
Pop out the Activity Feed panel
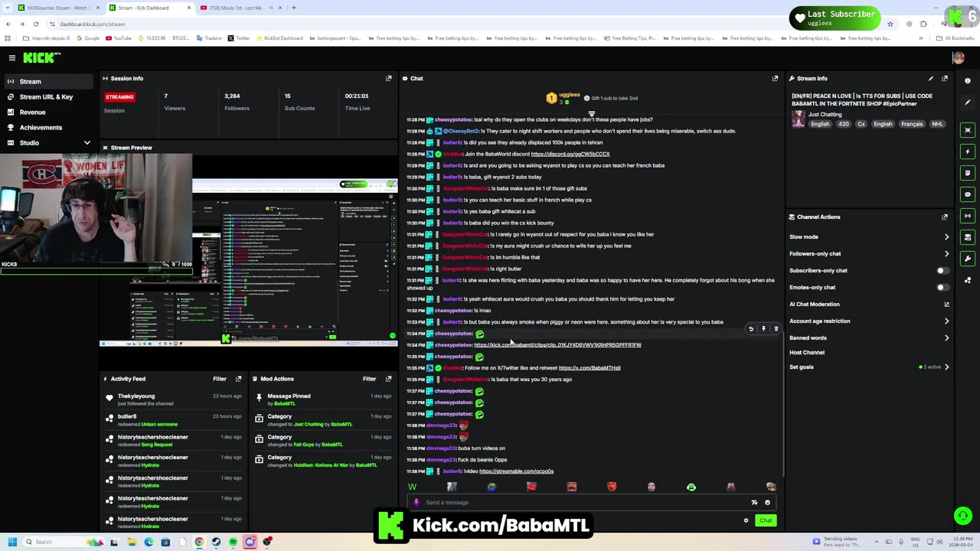click(239, 379)
